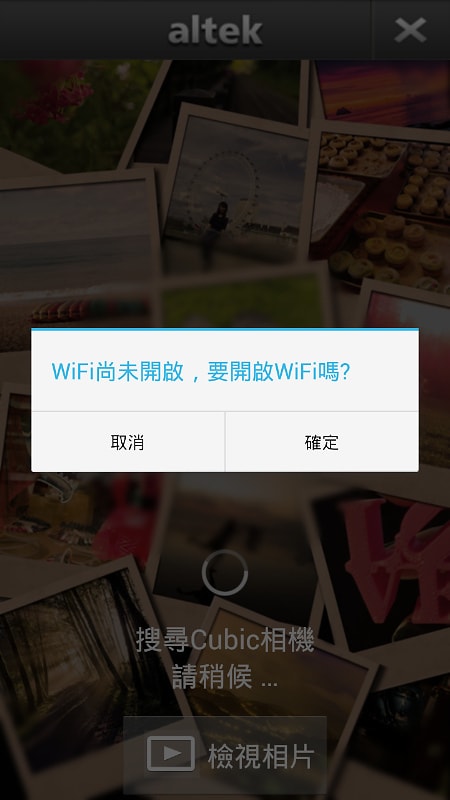Select the pastries tray photo thumbnail
450x800 pixels.
tap(382, 209)
